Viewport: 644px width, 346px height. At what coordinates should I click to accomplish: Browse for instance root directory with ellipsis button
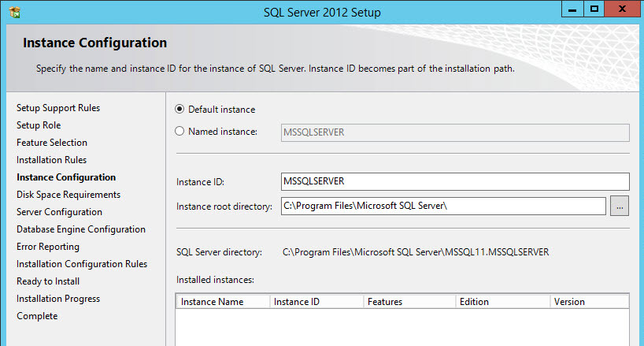pyautogui.click(x=620, y=206)
